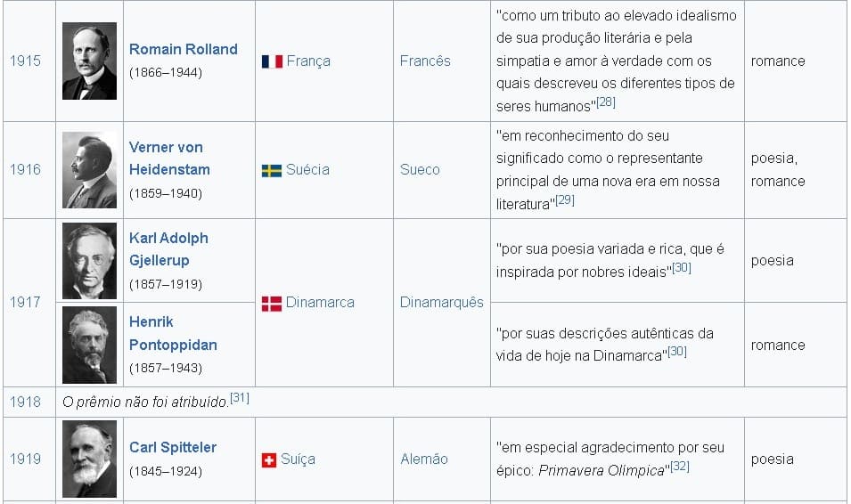Click the Switzerland flag icon
Image resolution: width=851 pixels, height=504 pixels.
coord(268,460)
